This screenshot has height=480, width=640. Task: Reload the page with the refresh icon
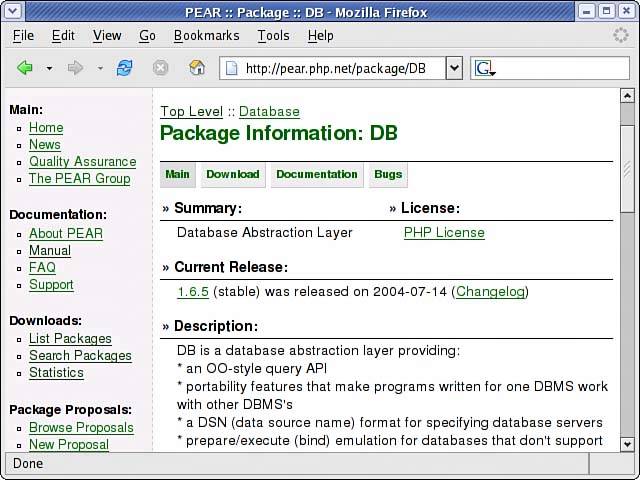click(x=125, y=68)
